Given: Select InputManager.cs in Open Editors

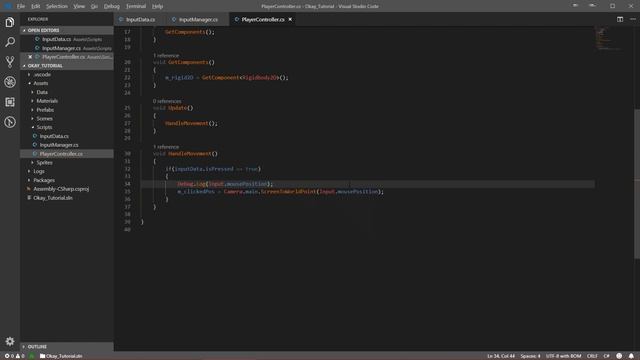Looking at the screenshot, I should (x=67, y=48).
